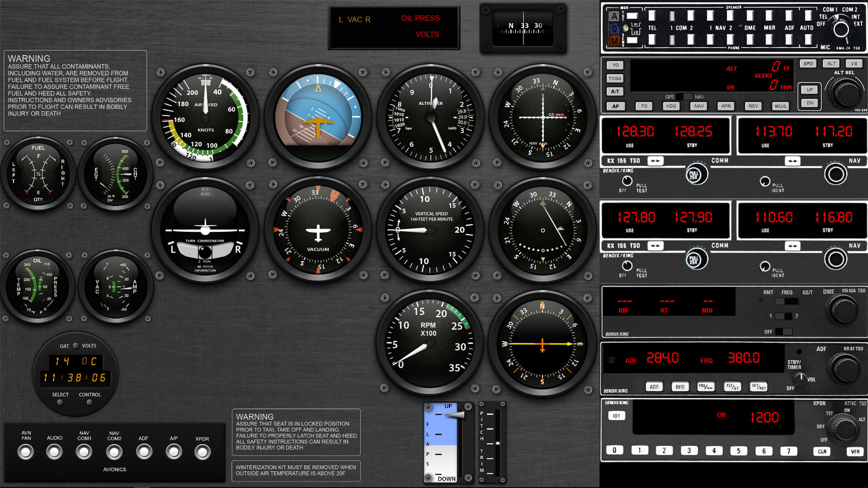Click the audio panel MIC selector knob

[x=841, y=29]
